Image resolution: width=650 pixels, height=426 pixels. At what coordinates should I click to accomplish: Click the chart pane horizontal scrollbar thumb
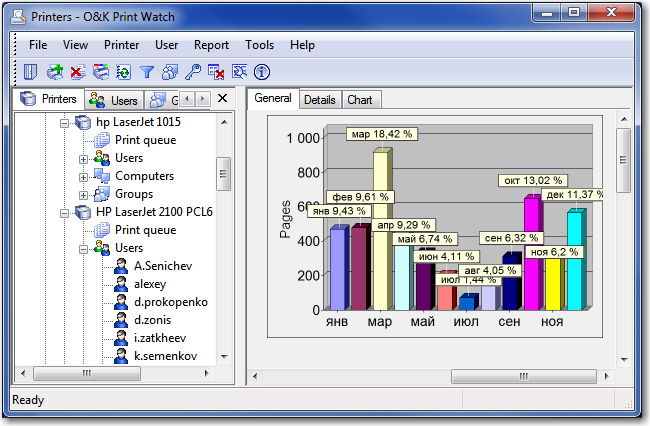(x=524, y=376)
